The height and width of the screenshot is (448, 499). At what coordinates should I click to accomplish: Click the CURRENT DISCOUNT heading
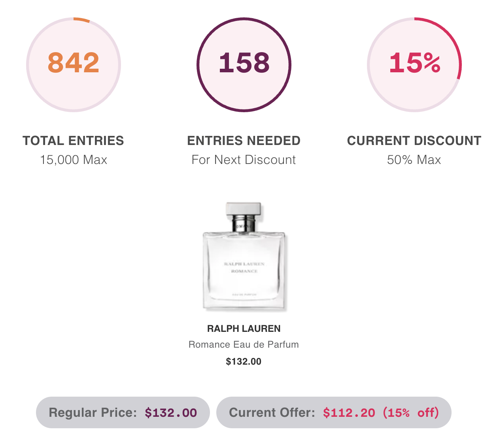coord(414,141)
